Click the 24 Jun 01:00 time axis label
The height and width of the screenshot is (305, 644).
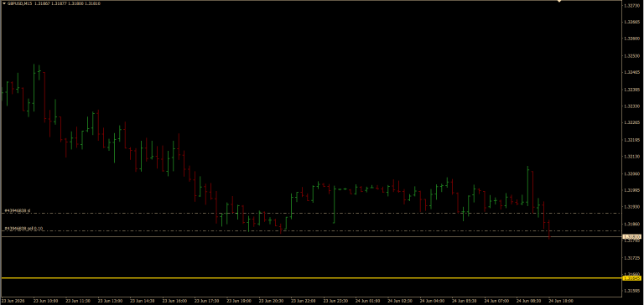[x=368, y=301]
